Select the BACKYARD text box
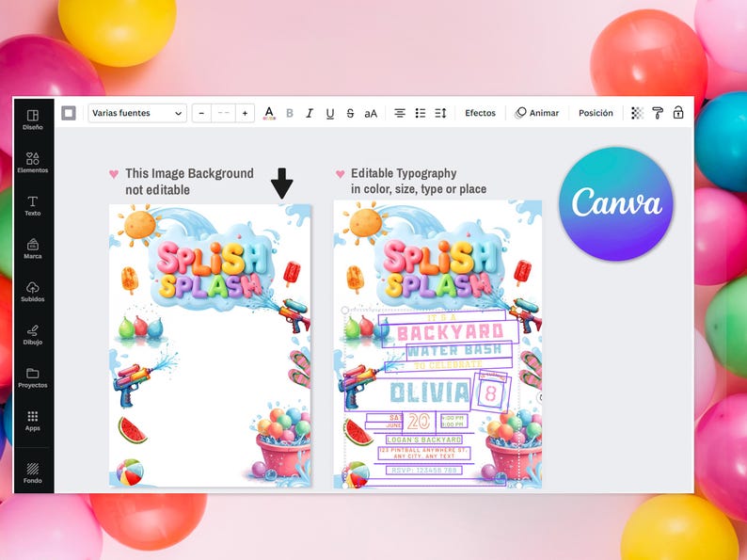 click(450, 332)
